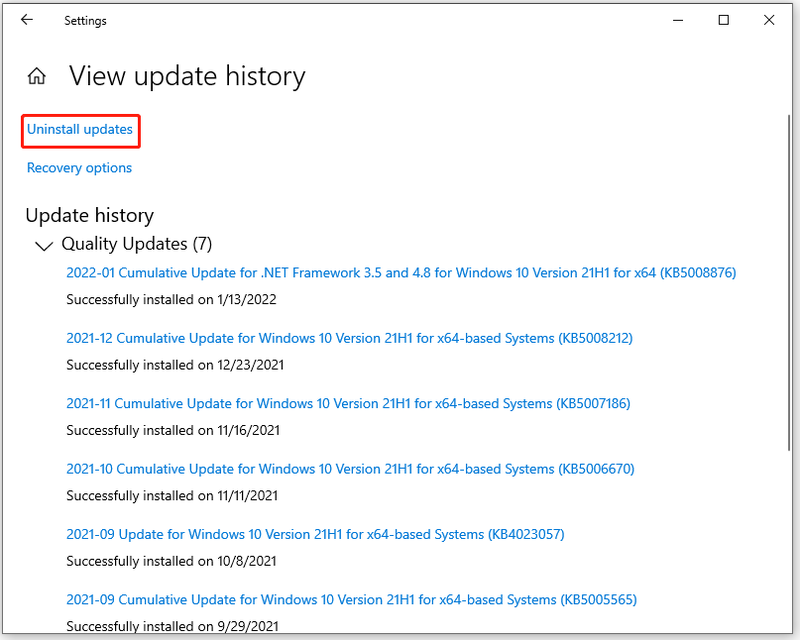Click 'Successfully installed on 10/8/2021' text
Image resolution: width=800 pixels, height=640 pixels.
coord(171,561)
